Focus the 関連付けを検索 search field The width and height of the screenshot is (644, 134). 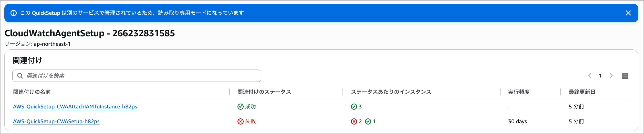click(x=141, y=76)
